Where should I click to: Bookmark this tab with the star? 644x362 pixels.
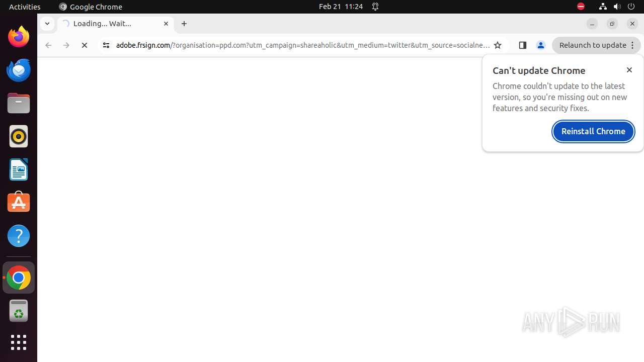498,45
